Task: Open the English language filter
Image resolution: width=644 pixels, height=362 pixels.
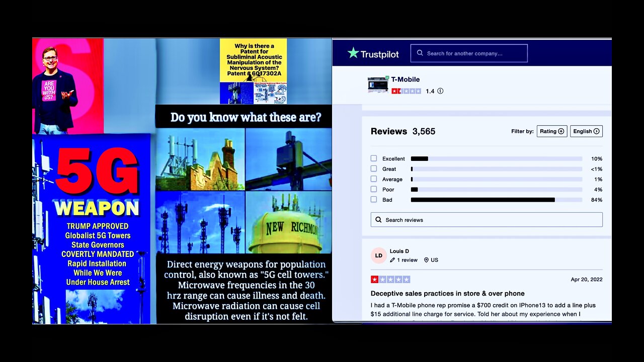Action: point(586,131)
